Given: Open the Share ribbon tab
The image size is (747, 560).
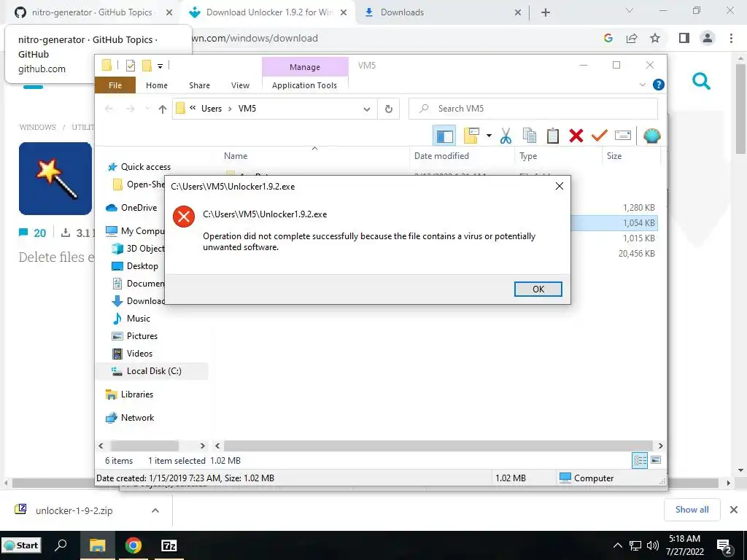Looking at the screenshot, I should click(199, 85).
